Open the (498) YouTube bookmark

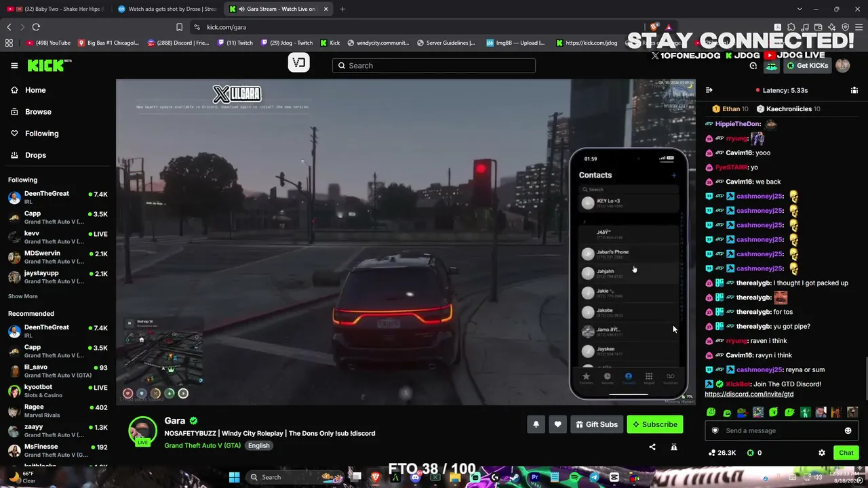48,43
